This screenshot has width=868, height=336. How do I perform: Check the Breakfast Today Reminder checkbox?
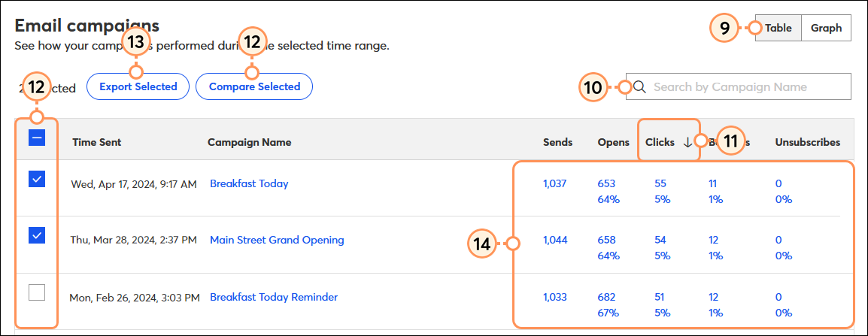click(x=37, y=292)
